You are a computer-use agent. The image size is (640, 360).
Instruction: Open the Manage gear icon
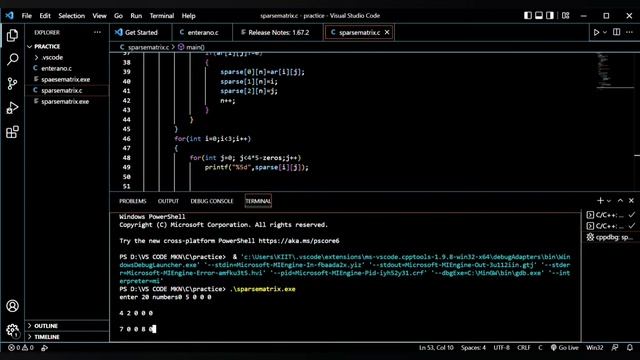tap(12, 330)
